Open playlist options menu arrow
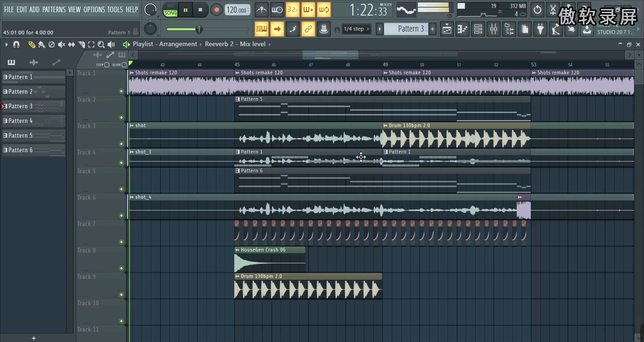The width and height of the screenshot is (644, 342). point(6,44)
